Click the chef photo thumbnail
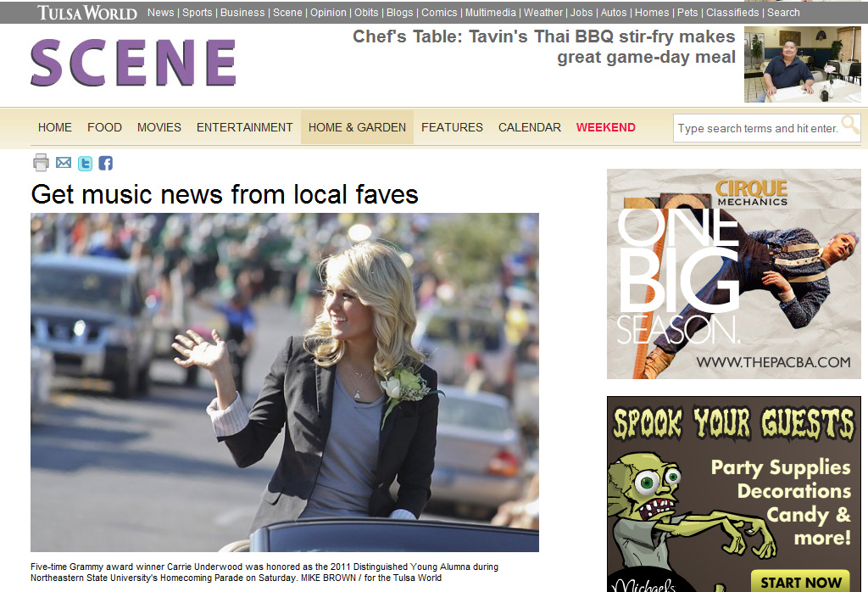The image size is (868, 592). [x=802, y=64]
